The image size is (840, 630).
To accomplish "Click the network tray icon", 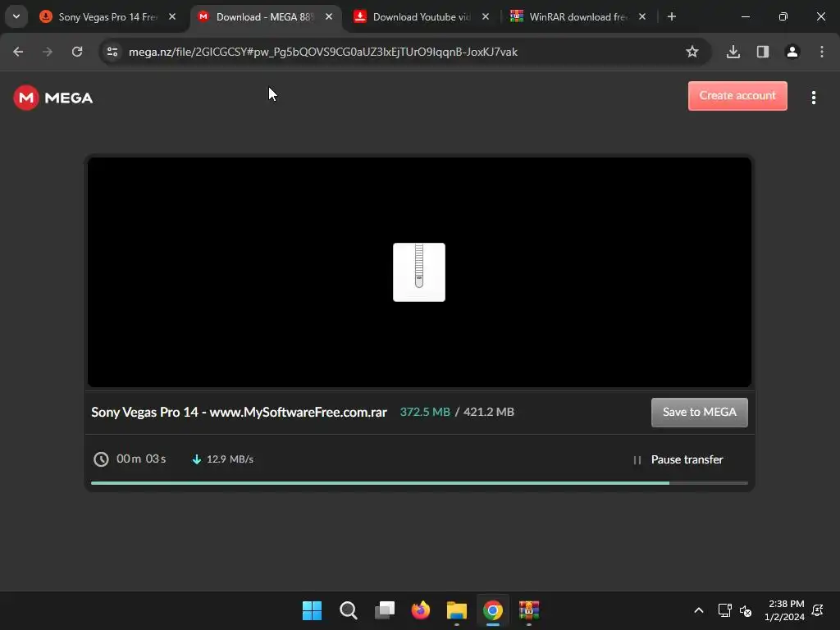I will pyautogui.click(x=725, y=610).
